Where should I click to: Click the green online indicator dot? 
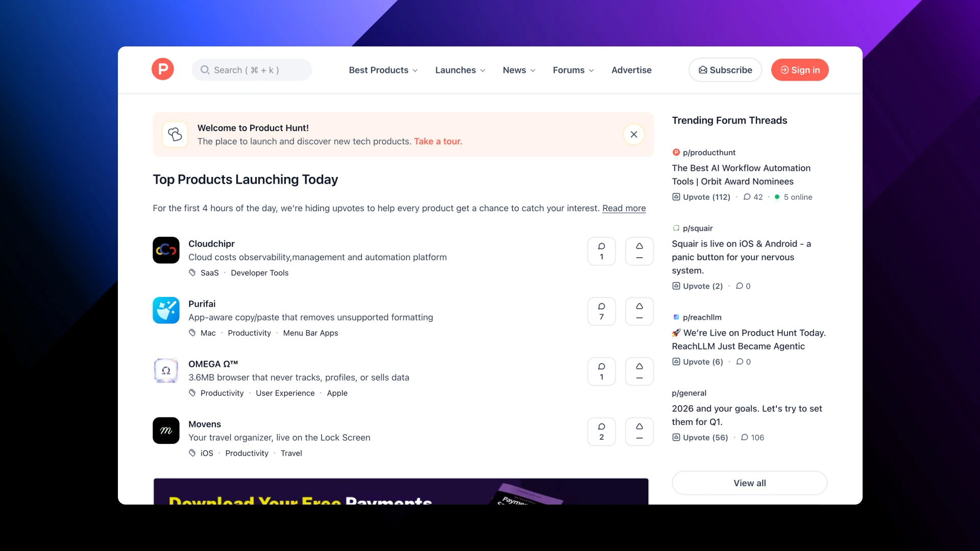[776, 197]
